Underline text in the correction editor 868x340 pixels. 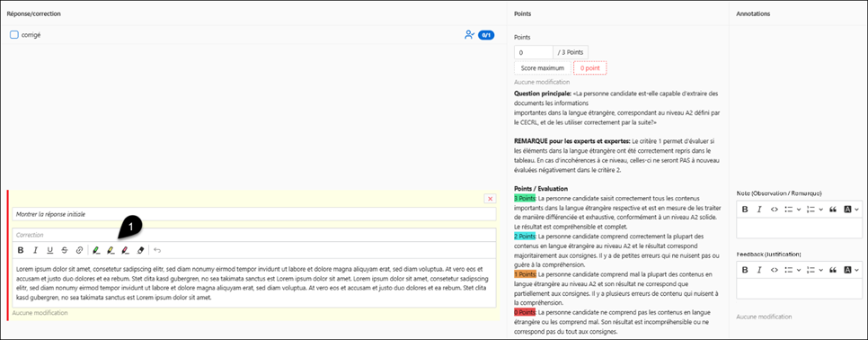[49, 250]
